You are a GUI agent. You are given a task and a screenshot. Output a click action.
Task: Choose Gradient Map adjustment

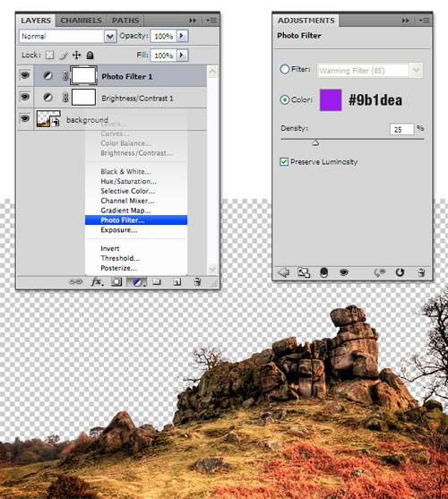[125, 211]
